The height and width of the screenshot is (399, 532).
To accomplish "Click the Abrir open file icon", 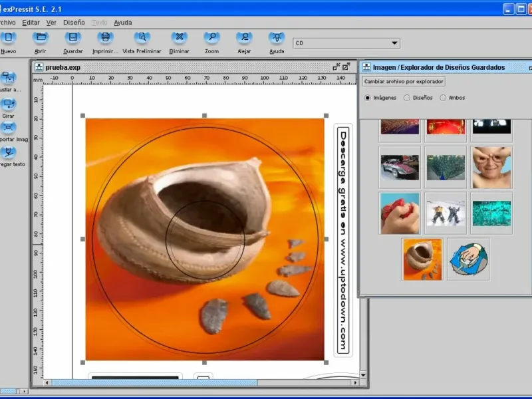I will coord(41,38).
